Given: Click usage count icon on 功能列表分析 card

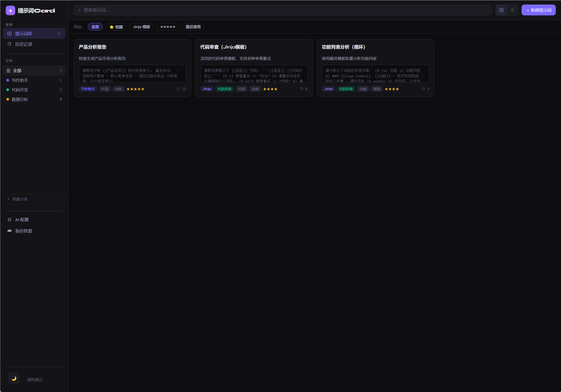Looking at the screenshot, I should coord(423,89).
